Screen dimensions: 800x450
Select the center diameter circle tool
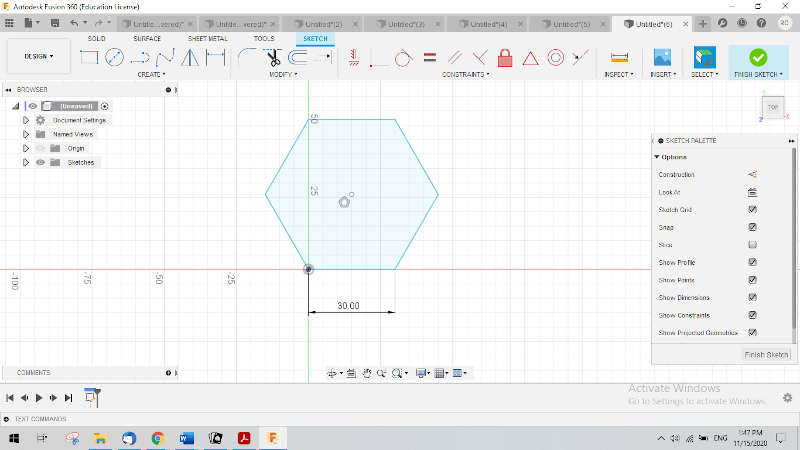(114, 57)
